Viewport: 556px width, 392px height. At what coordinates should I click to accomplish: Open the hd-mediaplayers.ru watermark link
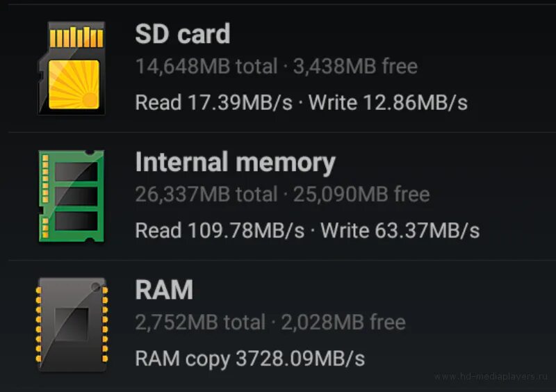[x=492, y=377]
